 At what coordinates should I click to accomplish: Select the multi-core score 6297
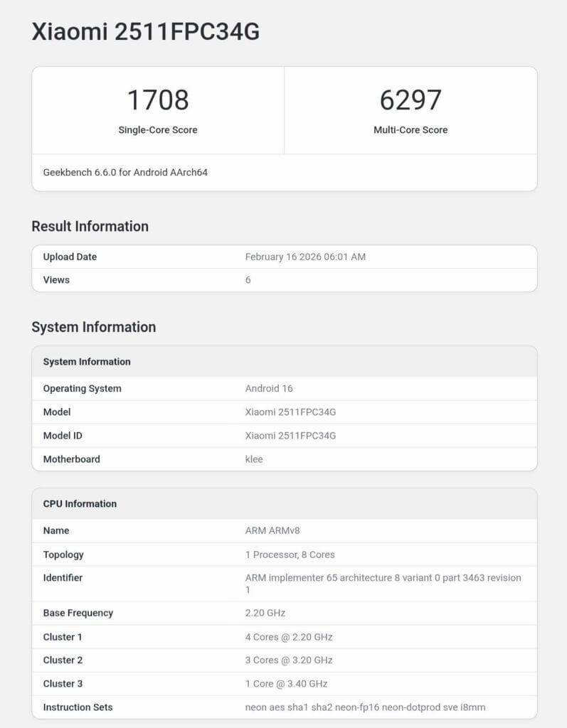click(410, 100)
